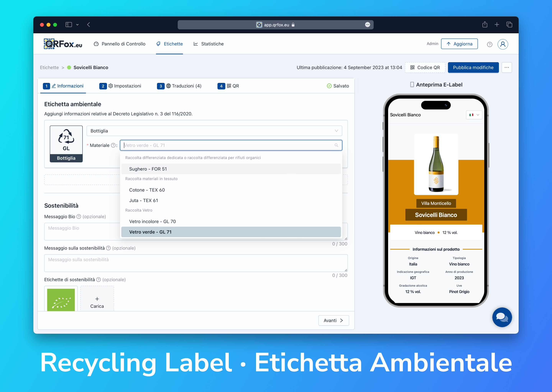552x392 pixels.
Task: Open the live chat bubble icon
Action: pos(502,317)
